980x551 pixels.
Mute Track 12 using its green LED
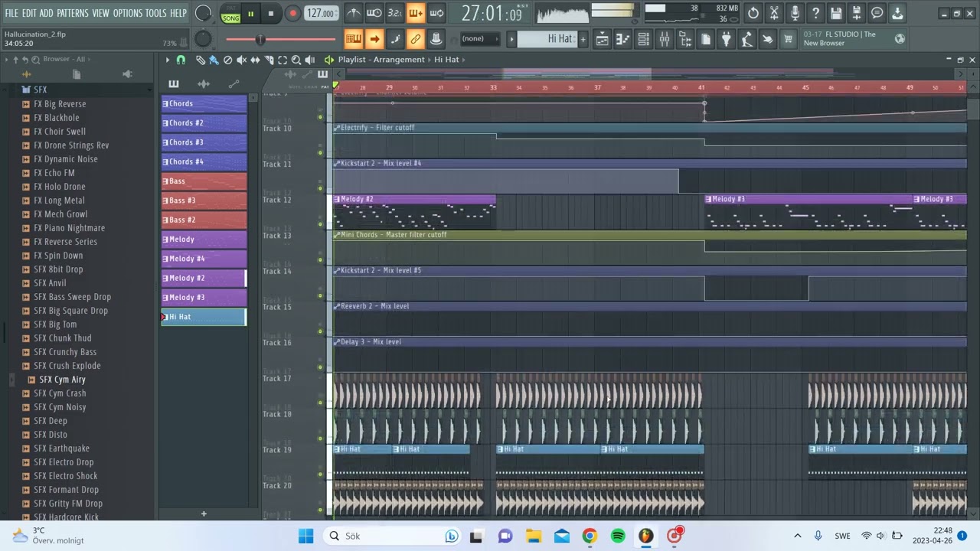321,224
